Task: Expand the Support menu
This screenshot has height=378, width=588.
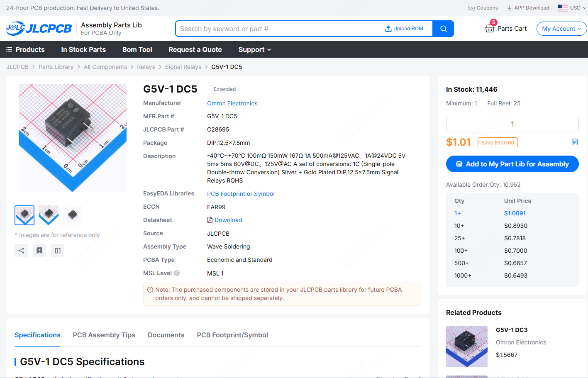Action: coord(255,49)
